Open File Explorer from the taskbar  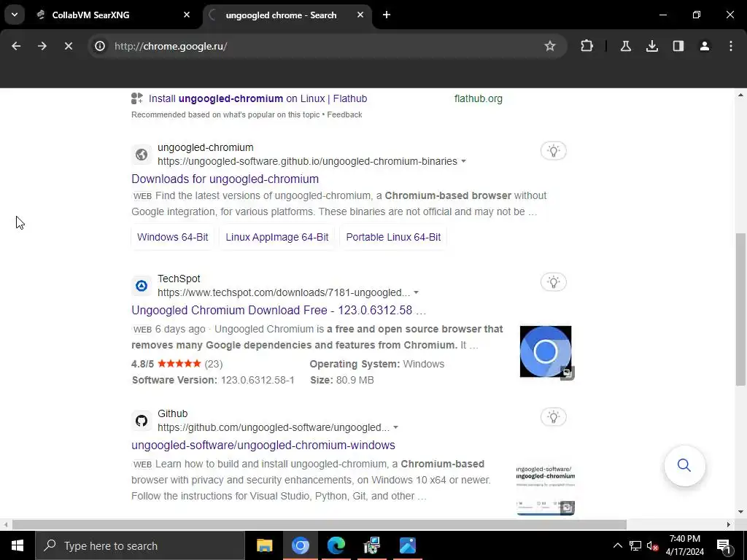click(x=264, y=545)
